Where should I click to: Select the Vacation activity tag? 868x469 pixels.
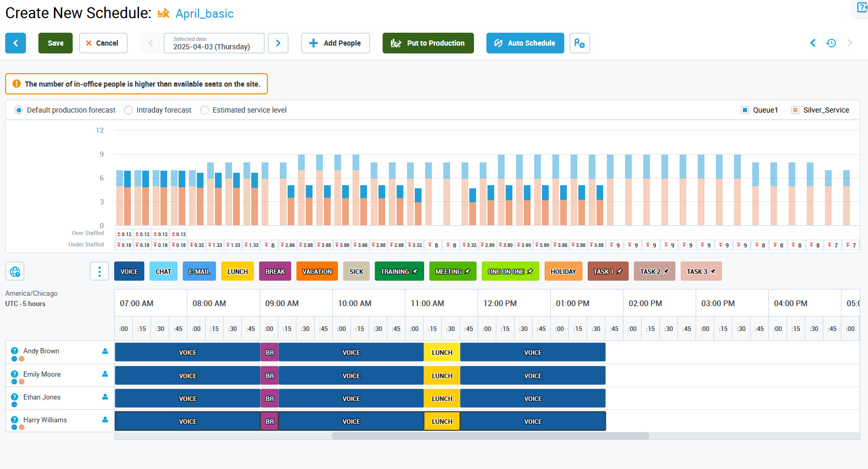317,271
